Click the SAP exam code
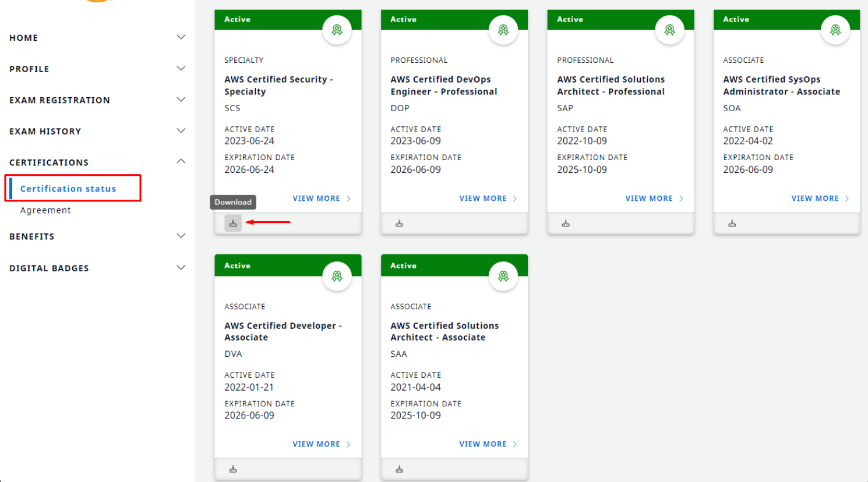This screenshot has width=868, height=482. tap(565, 108)
